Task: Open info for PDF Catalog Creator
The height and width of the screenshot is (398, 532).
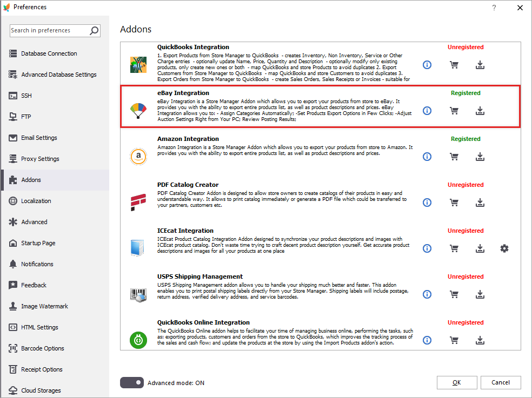Action: pyautogui.click(x=427, y=203)
